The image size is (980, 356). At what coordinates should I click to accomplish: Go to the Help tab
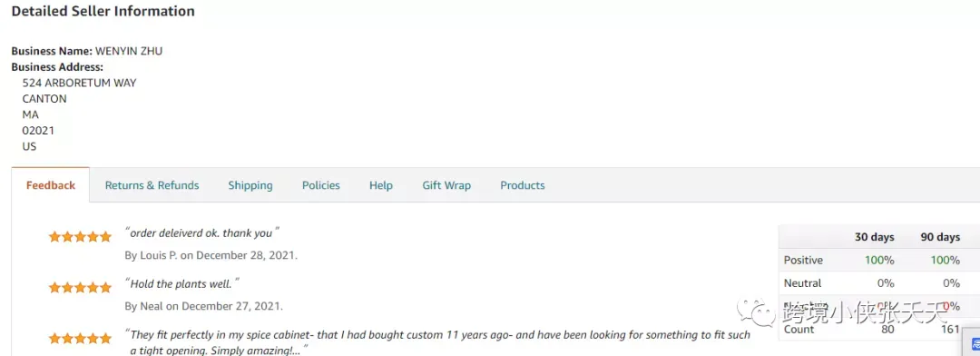click(x=380, y=185)
